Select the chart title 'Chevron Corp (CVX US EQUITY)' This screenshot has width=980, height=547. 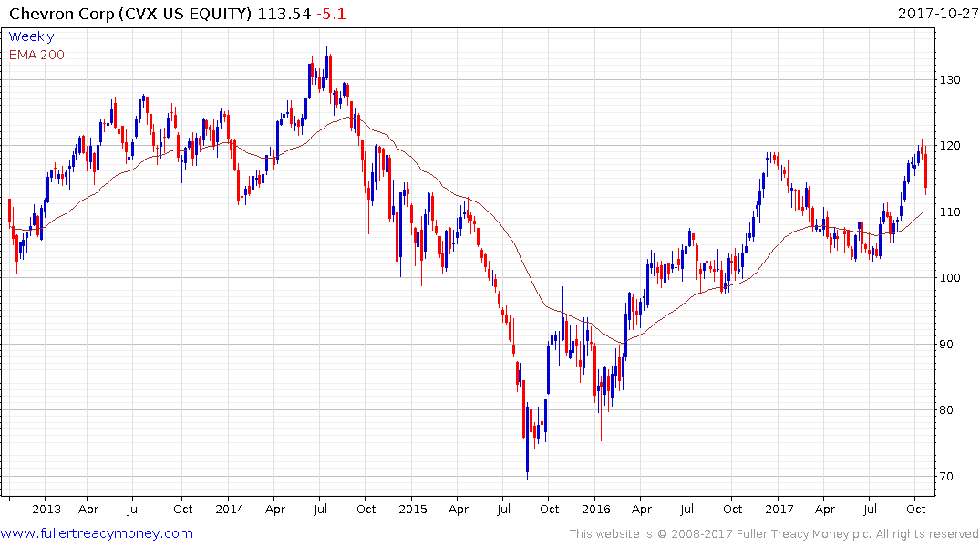coord(130,14)
